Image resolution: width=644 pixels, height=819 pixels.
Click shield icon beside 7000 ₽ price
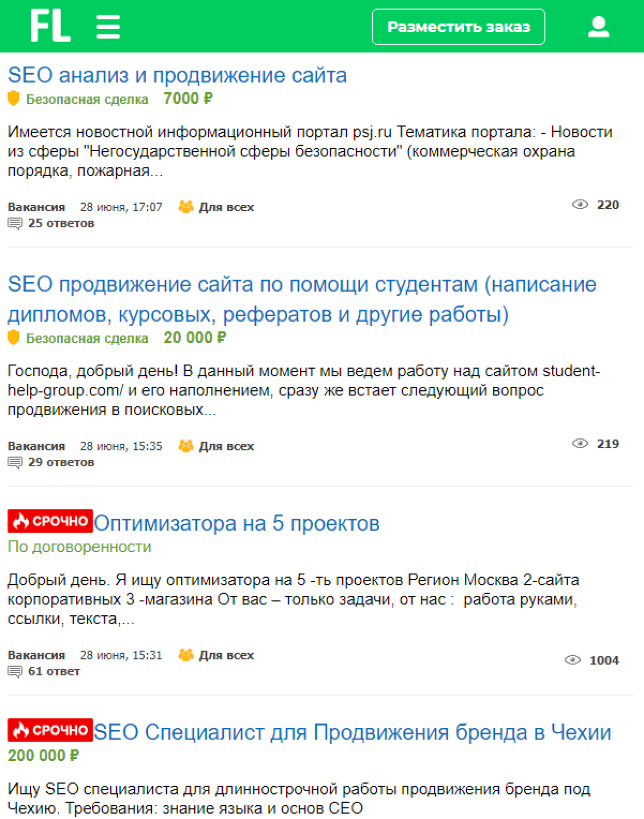[14, 99]
